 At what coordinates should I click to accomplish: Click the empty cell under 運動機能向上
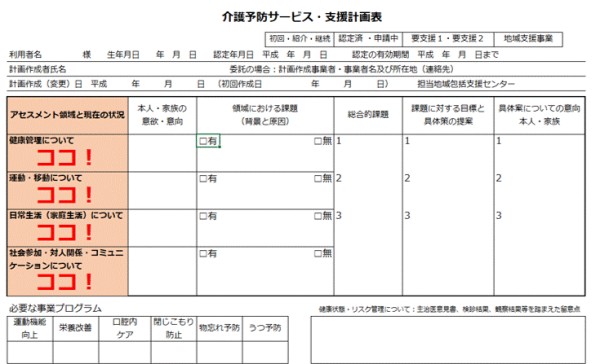(x=30, y=352)
